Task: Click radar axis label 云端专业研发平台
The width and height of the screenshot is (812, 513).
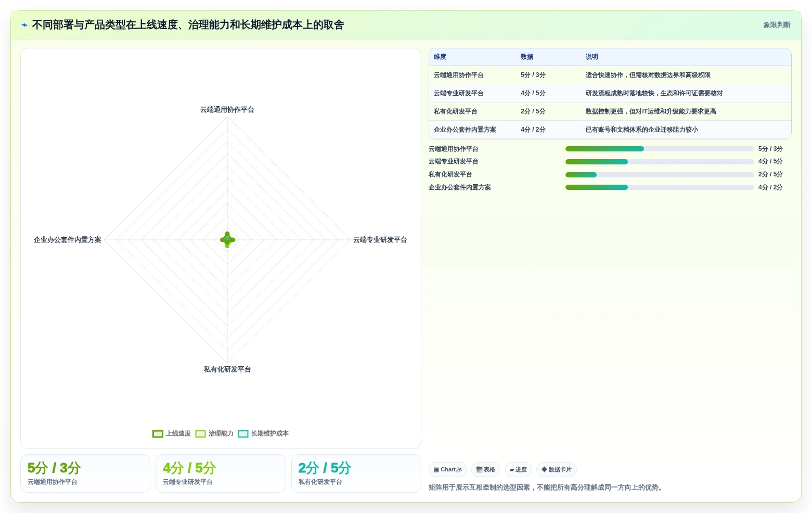Action: pos(380,240)
